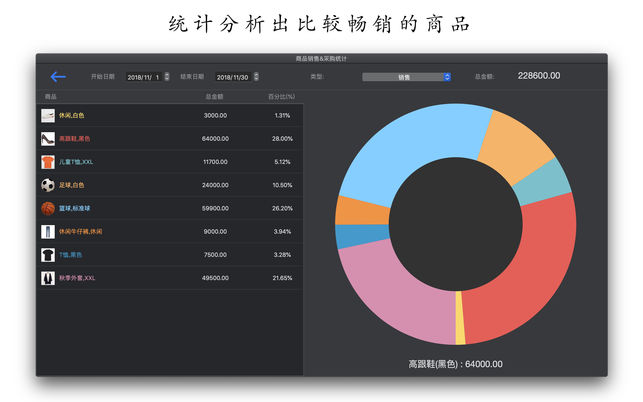The image size is (643, 402).
Task: Select the 足球,白色 product name
Action: (71, 185)
